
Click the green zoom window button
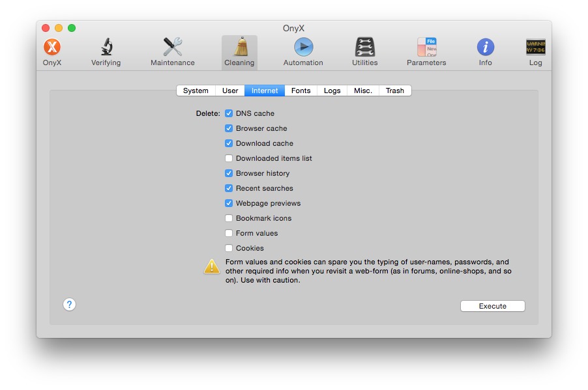(x=72, y=28)
